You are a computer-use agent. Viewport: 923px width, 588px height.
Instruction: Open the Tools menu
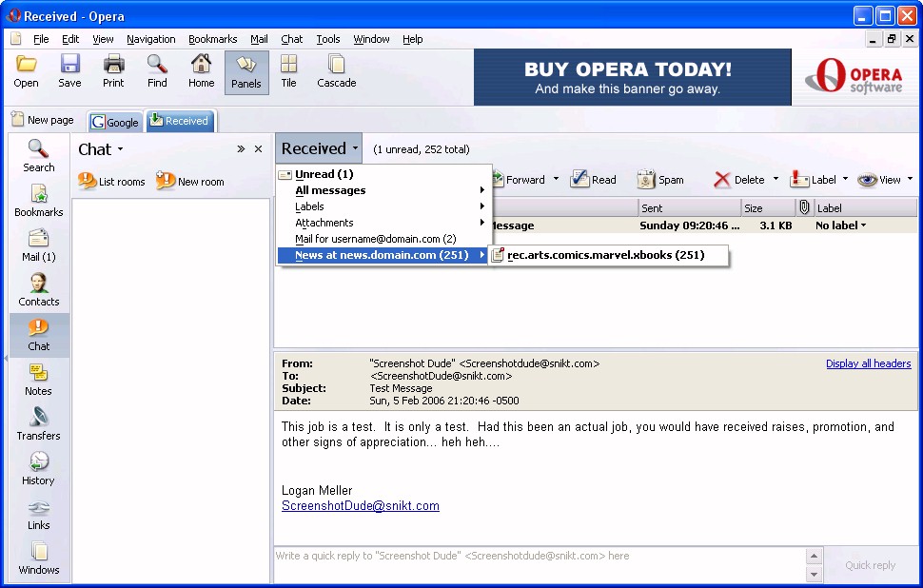tap(328, 39)
